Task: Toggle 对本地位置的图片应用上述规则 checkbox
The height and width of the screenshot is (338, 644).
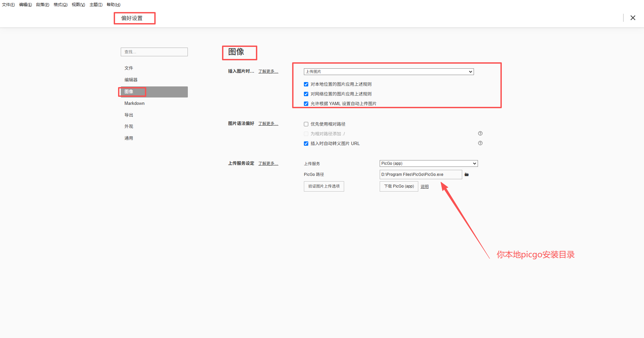Action: click(306, 84)
